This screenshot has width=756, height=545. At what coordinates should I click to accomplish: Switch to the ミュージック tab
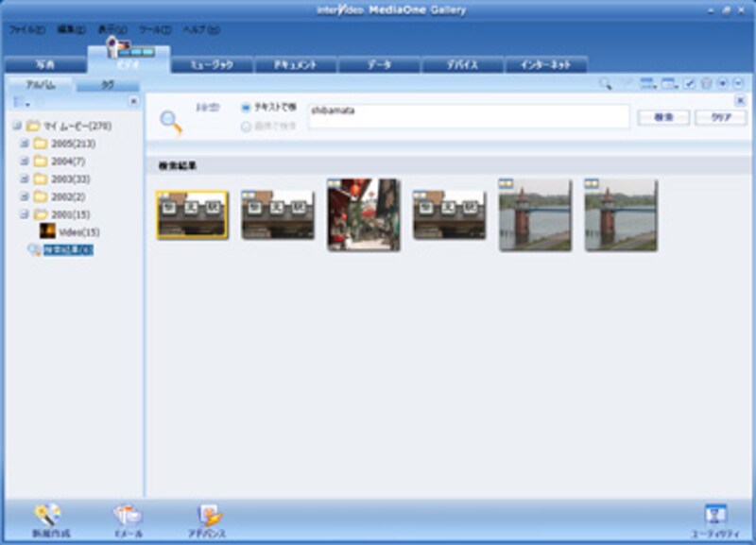point(212,64)
